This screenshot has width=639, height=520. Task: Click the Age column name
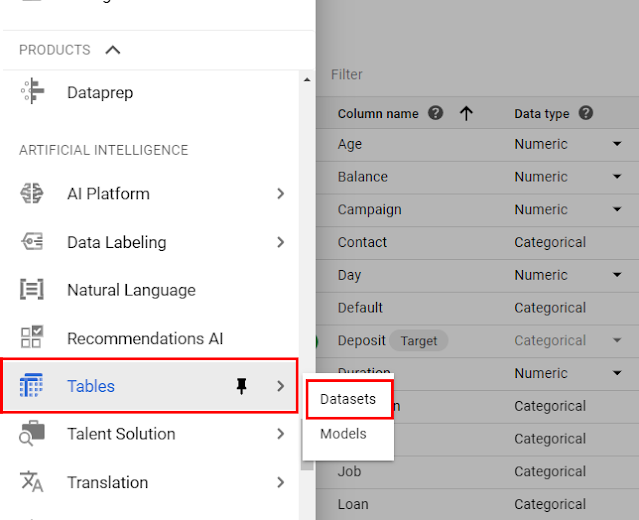(350, 144)
